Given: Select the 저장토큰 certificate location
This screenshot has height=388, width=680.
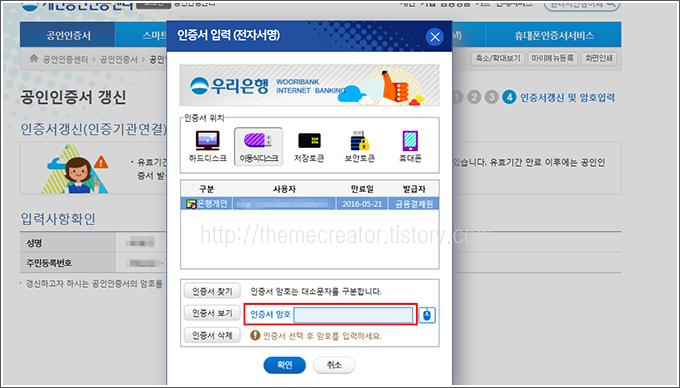Looking at the screenshot, I should pos(309,147).
